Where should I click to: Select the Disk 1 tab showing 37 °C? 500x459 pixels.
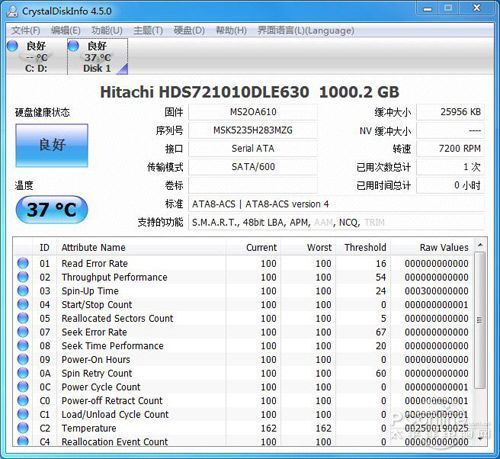tap(97, 57)
